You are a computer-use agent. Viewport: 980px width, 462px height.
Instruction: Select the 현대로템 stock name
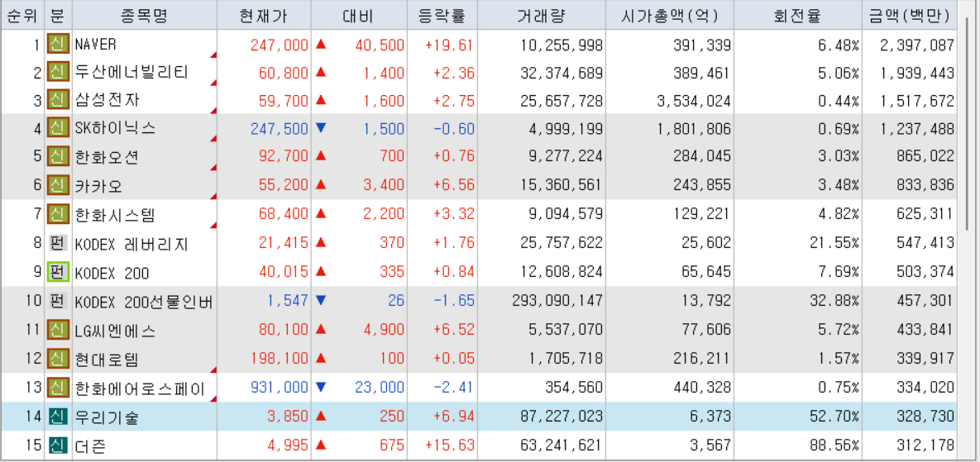click(107, 359)
